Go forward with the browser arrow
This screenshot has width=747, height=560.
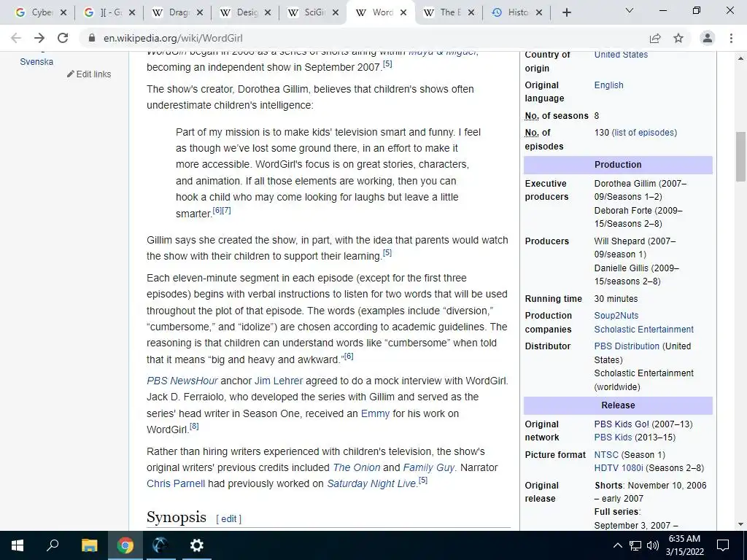click(39, 38)
